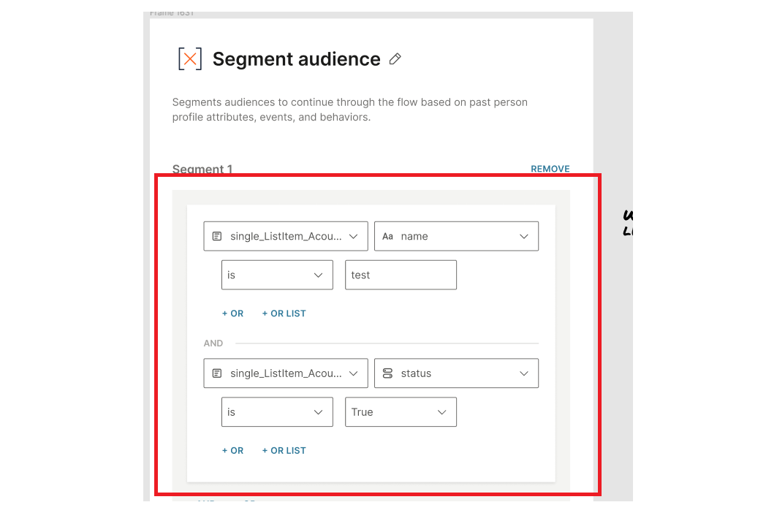
Task: Add an OR LIST under the name condition
Action: click(x=284, y=313)
